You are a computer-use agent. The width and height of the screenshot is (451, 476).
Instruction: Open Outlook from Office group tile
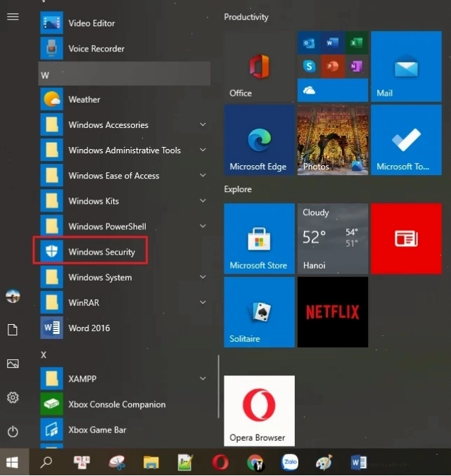[x=309, y=42]
